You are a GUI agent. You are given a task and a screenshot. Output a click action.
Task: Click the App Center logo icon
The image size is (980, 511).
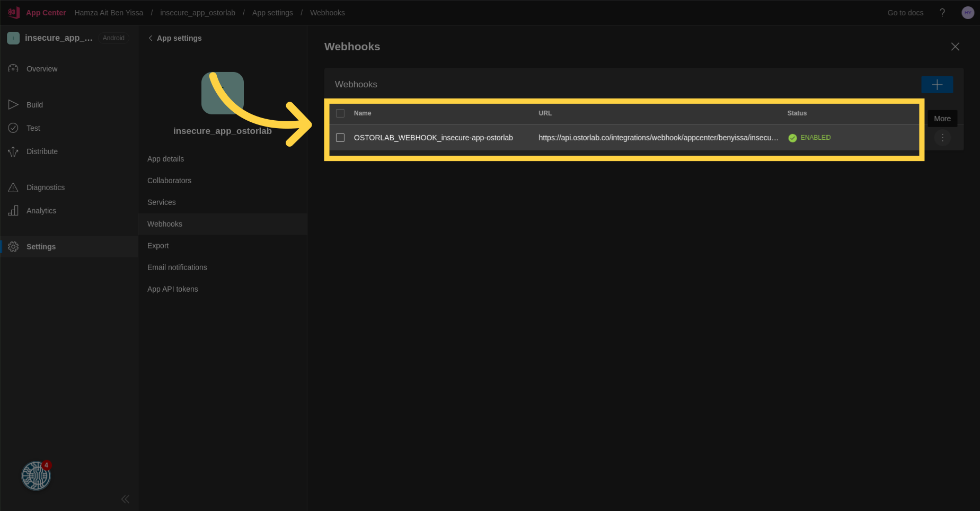tap(14, 12)
